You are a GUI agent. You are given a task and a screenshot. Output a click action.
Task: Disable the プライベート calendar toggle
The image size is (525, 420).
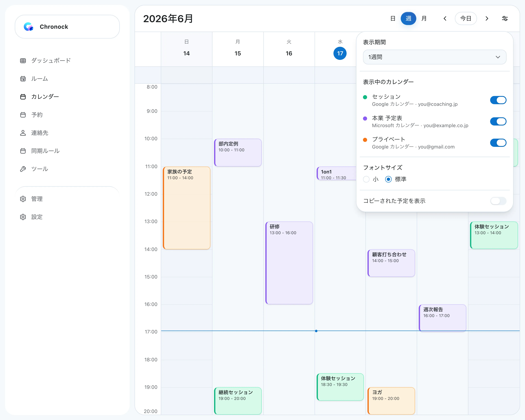[498, 143]
